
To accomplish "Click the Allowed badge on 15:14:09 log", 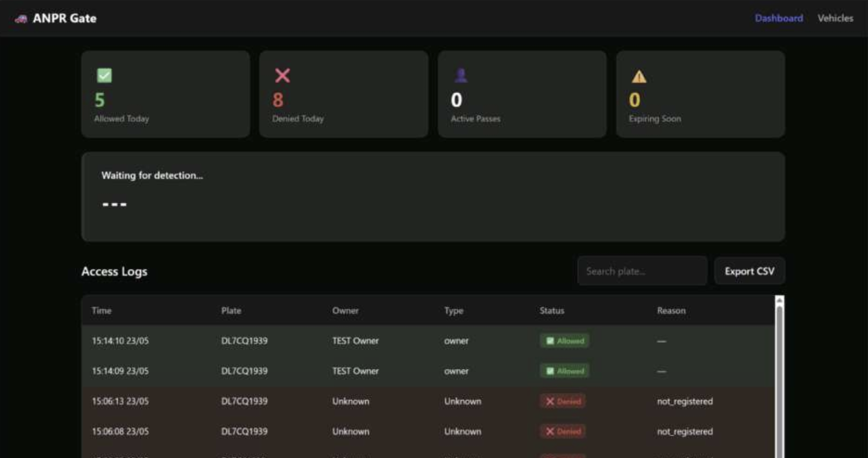I will [565, 371].
